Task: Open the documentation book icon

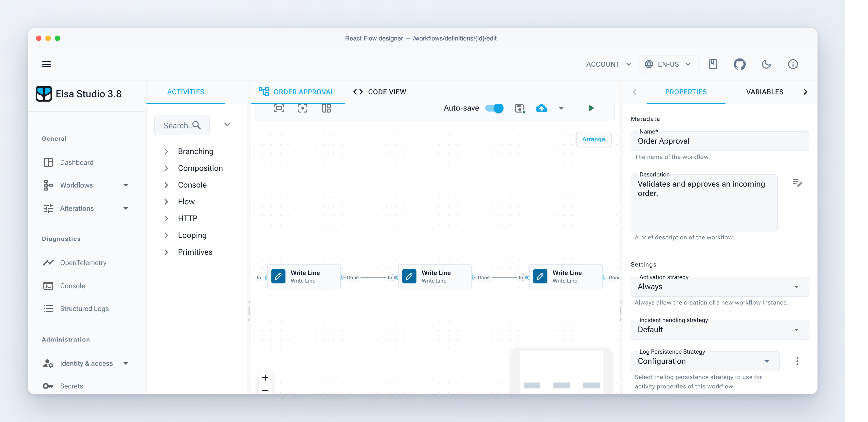Action: [713, 64]
